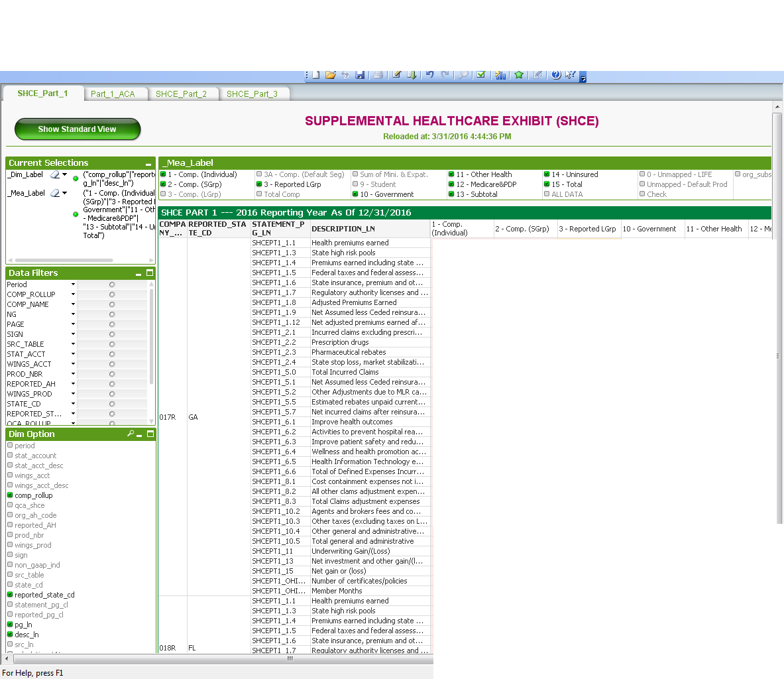Open a file with the Open toolbar icon
Screen dimensions: 784x679
331,75
